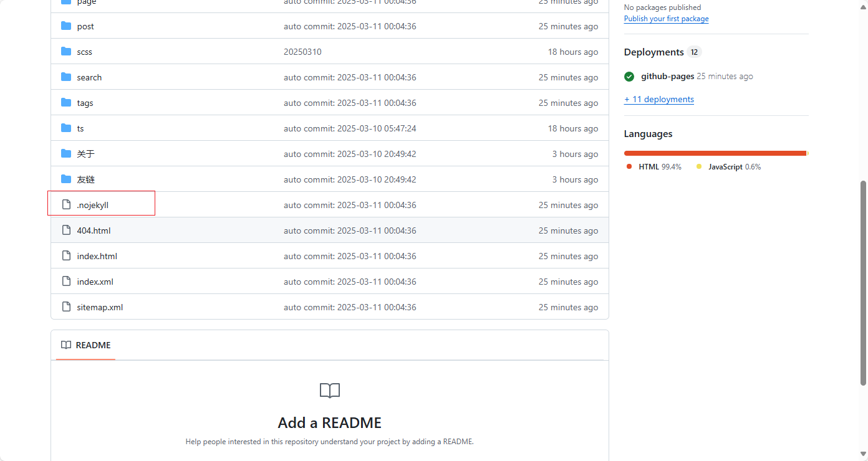Viewport: 868px width, 461px height.
Task: Click the search folder icon
Action: pyautogui.click(x=66, y=77)
